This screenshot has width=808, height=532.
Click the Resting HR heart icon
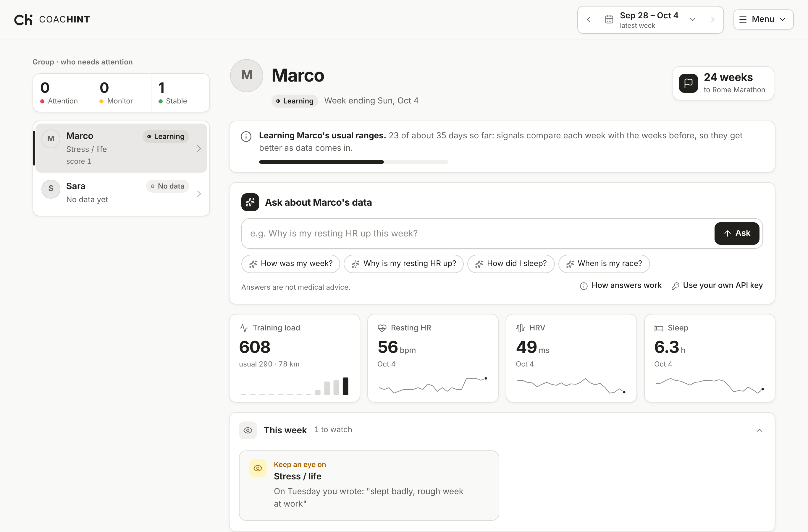[382, 328]
